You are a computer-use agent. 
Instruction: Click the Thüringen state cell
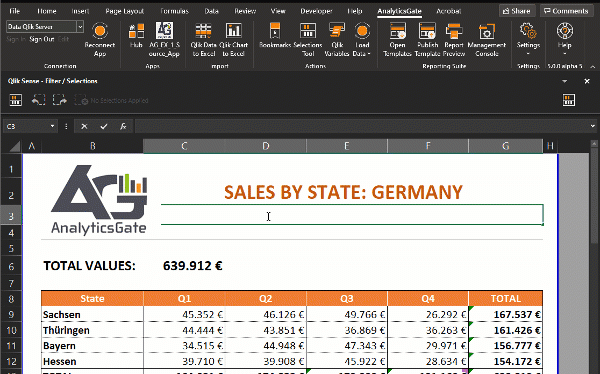(x=92, y=330)
